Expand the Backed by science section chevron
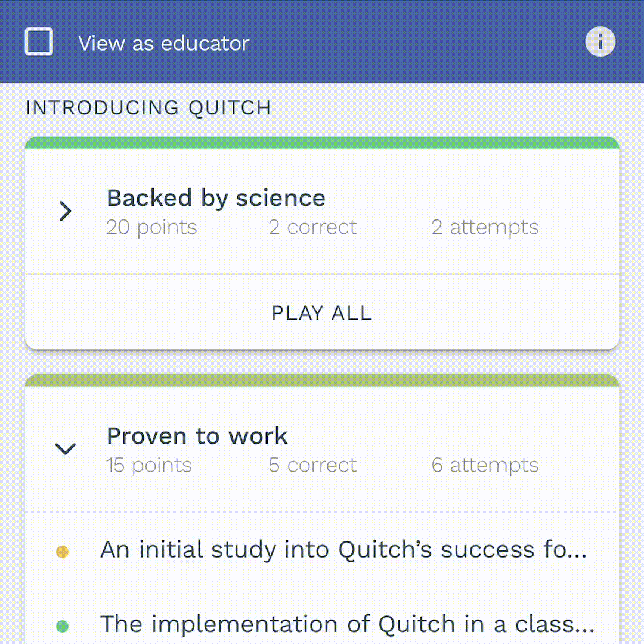The height and width of the screenshot is (644, 644). pyautogui.click(x=66, y=211)
